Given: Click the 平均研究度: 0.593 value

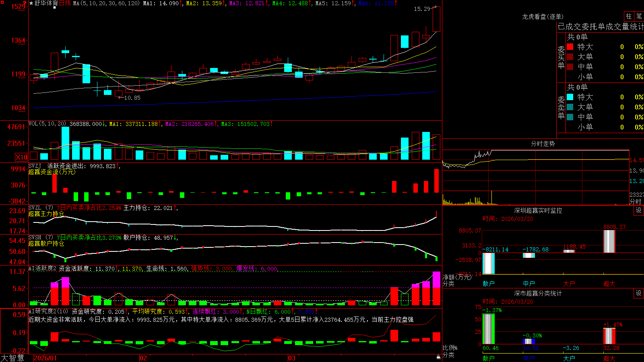Looking at the screenshot, I should point(160,312).
